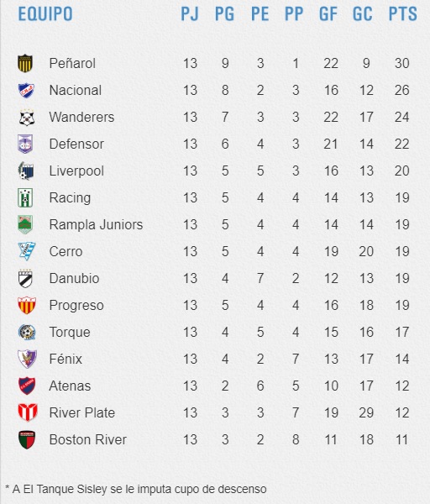The image size is (430, 504).
Task: Sort by the GF column header
Action: click(x=328, y=13)
